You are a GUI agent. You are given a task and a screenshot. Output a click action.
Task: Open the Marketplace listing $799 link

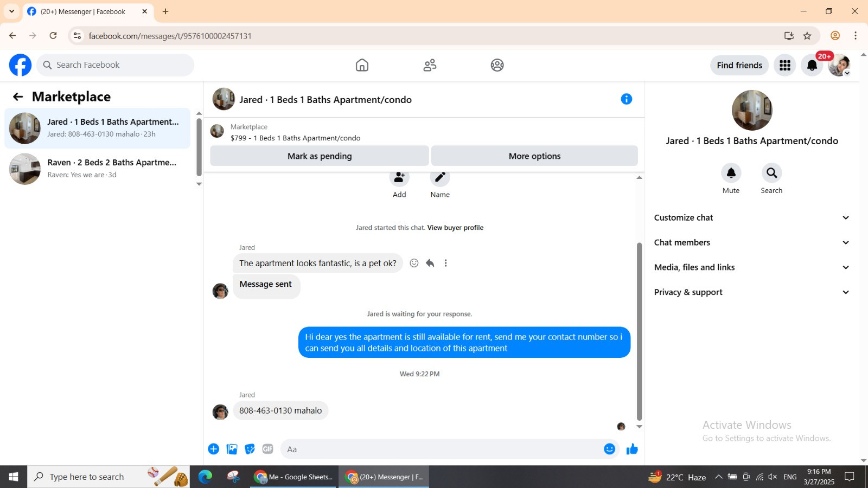[x=295, y=138]
